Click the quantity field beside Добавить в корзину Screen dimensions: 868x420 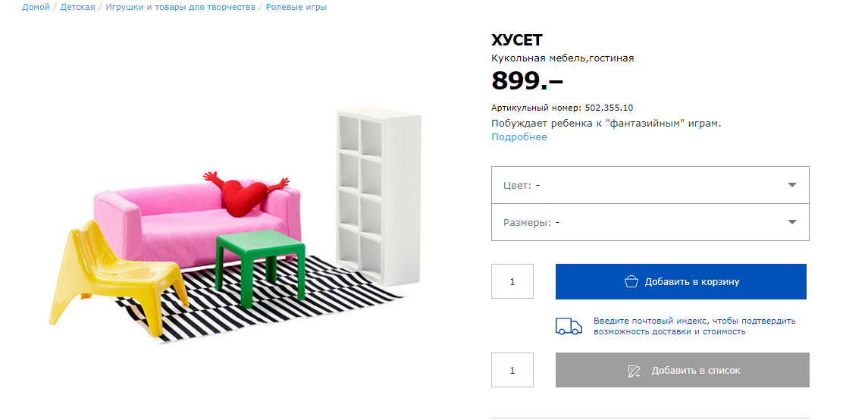pyautogui.click(x=512, y=282)
